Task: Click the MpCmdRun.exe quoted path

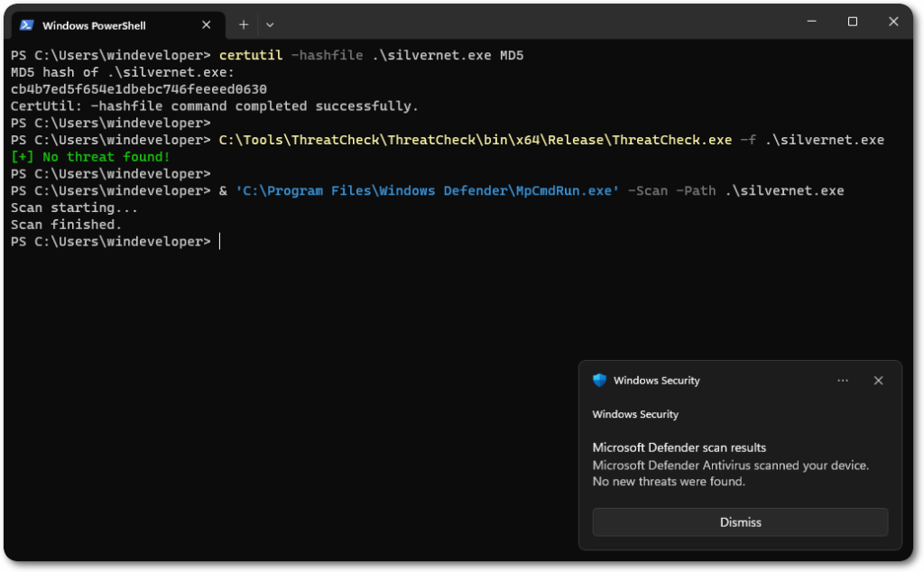Action: tap(427, 191)
